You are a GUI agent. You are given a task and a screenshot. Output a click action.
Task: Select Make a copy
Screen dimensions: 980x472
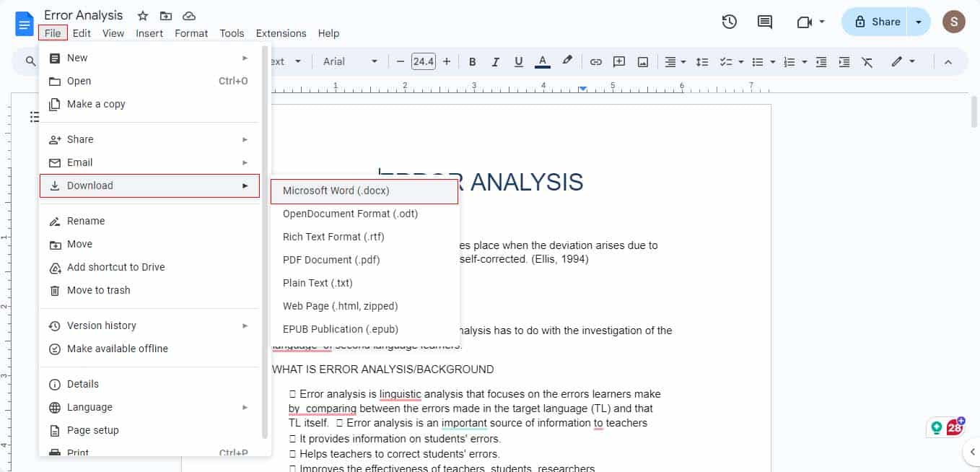[x=149, y=104]
